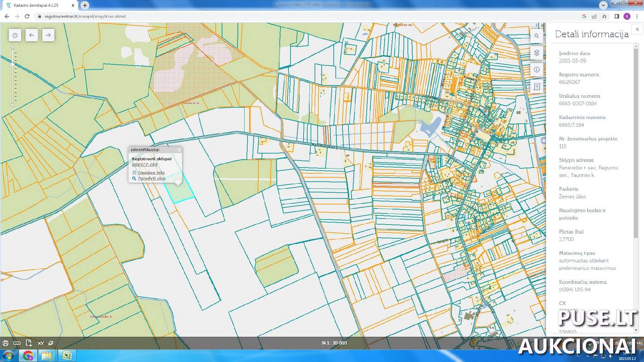Open parcel link 6665/7:184 in popup
Screen dimensions: 644x362
144,164
